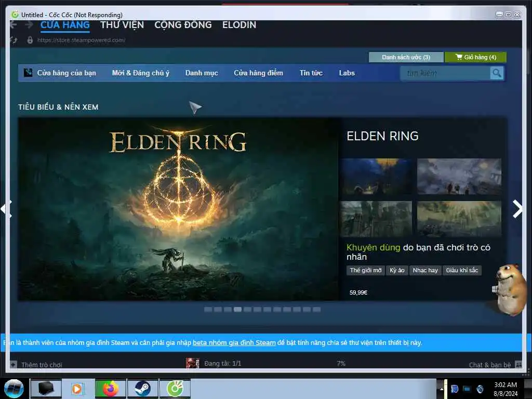Open Steam from the taskbar
The width and height of the screenshot is (532, 399).
coord(142,389)
